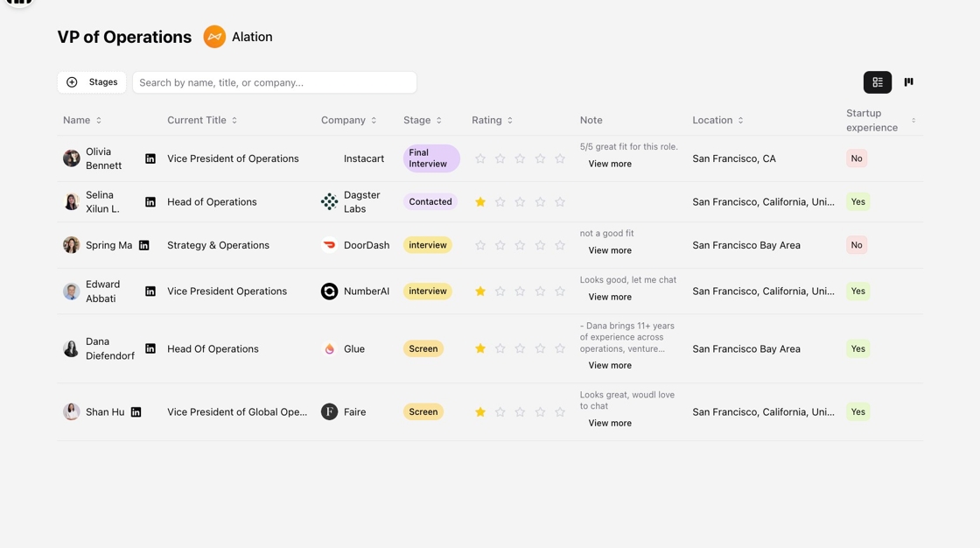Viewport: 980px width, 548px height.
Task: Open the Stages button
Action: [92, 82]
